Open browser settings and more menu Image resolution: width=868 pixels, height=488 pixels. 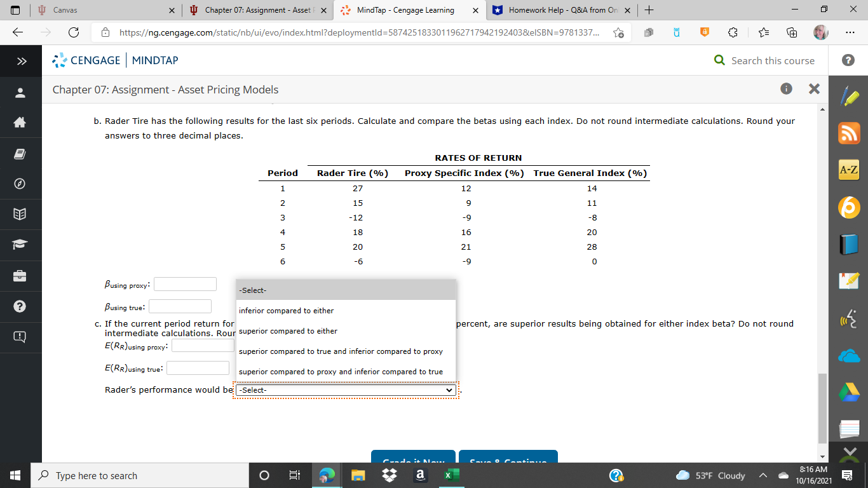tap(850, 32)
